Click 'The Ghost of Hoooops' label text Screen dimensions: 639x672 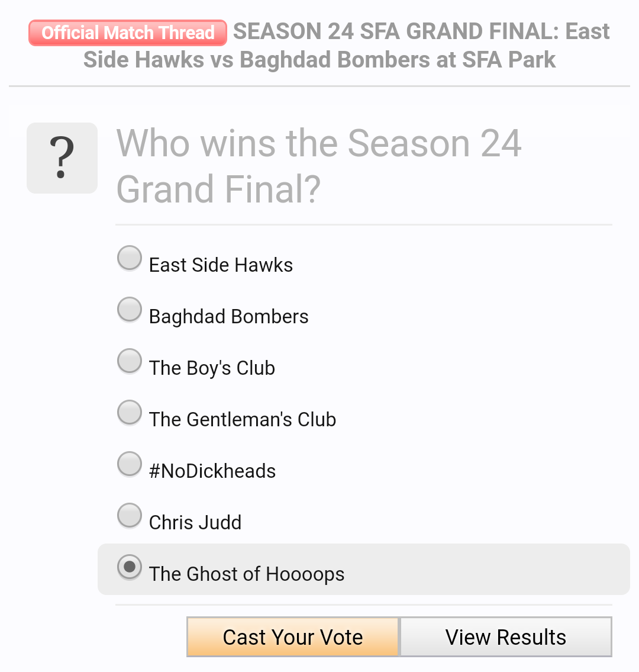pyautogui.click(x=247, y=574)
